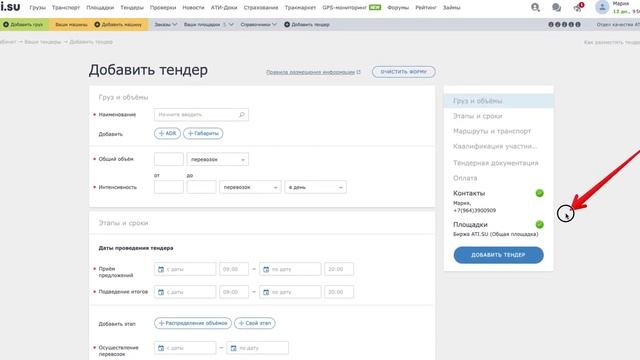Viewport: 640px width, 360px height.
Task: Open the Интенсивность period dropdown 'в день'
Action: [316, 187]
